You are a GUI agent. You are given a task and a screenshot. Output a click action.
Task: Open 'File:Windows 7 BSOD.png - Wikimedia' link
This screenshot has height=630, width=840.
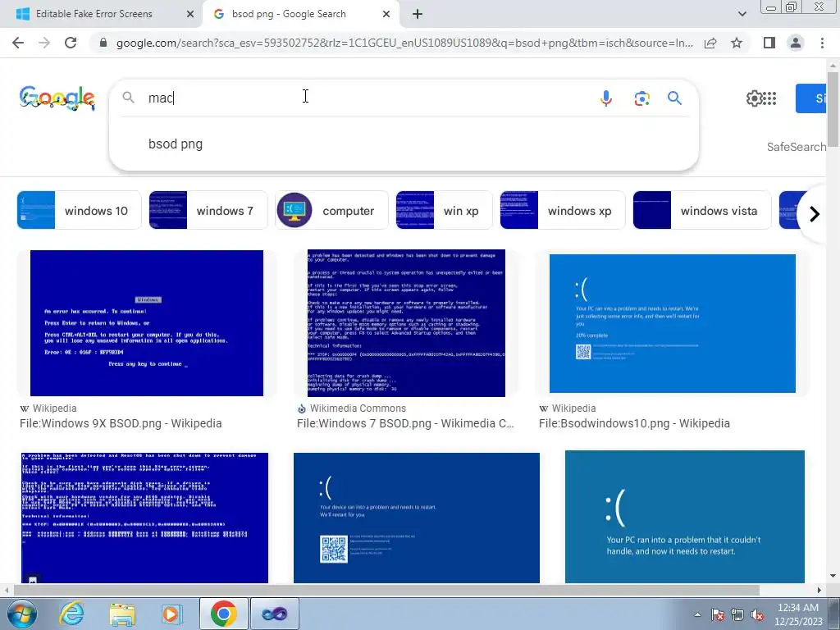click(405, 423)
